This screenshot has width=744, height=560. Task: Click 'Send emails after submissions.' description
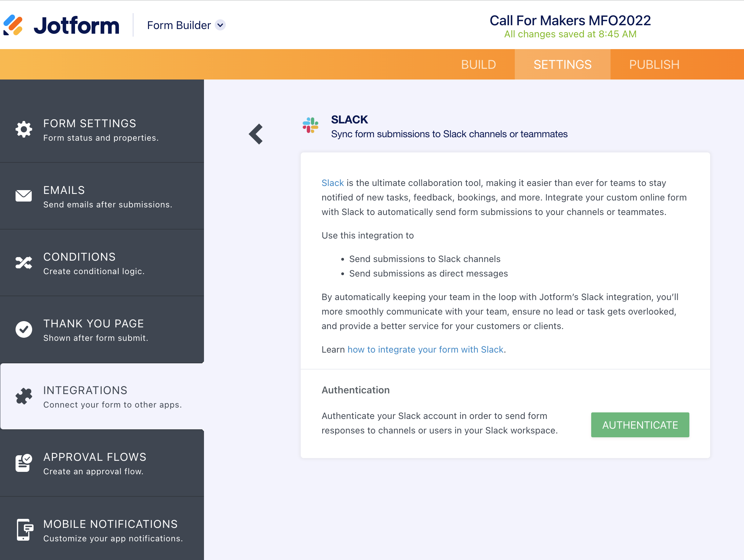tap(108, 205)
